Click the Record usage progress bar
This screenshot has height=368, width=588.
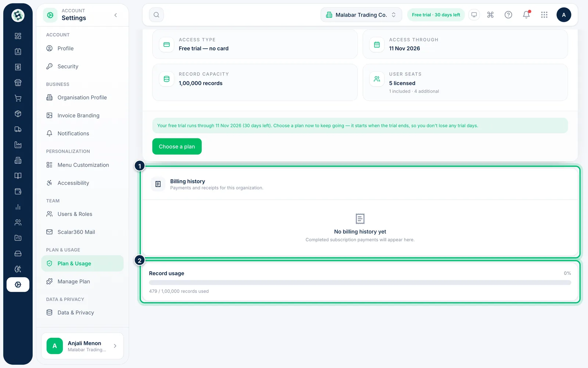click(360, 283)
